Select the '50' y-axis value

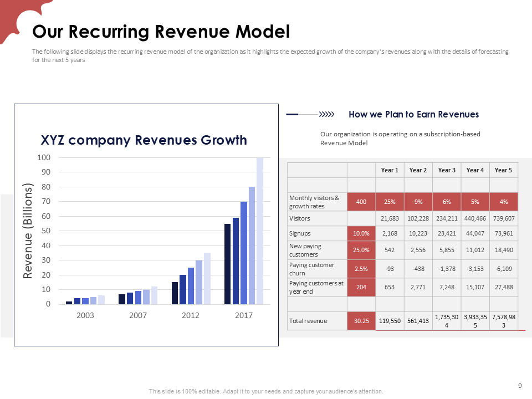tap(46, 231)
